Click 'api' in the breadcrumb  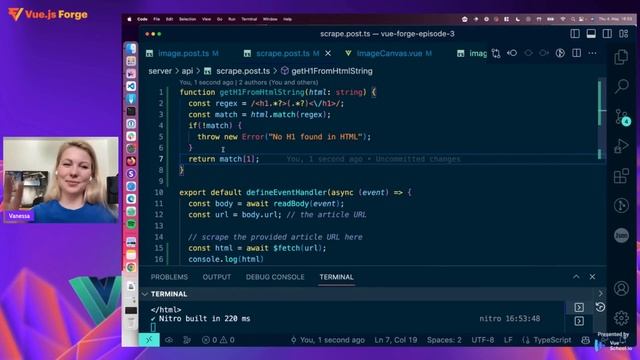coord(187,71)
